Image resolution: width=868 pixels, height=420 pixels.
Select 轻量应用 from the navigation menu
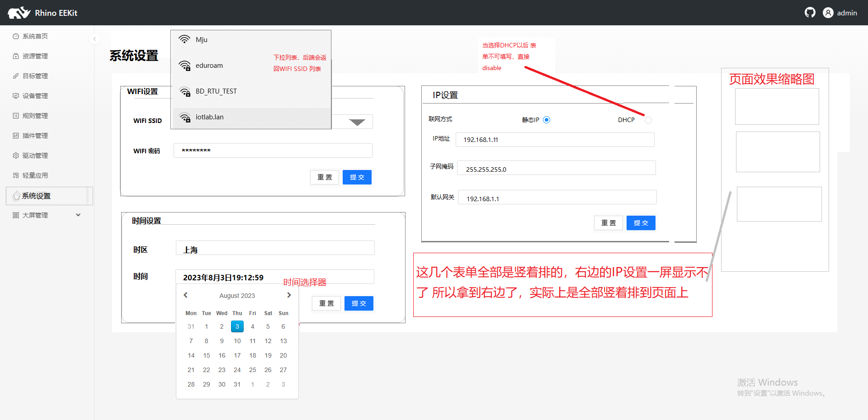[35, 175]
